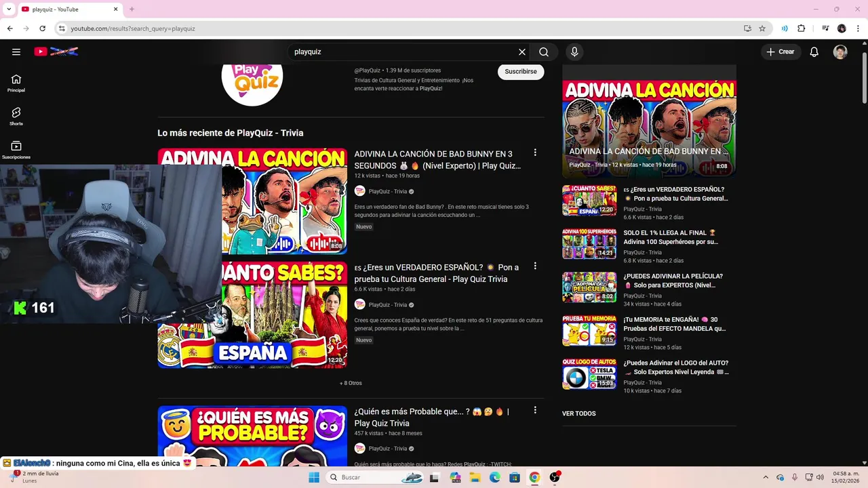868x488 pixels.
Task: Open side title SOLO EL 1% LLEGA AL FINAL
Action: pyautogui.click(x=670, y=237)
